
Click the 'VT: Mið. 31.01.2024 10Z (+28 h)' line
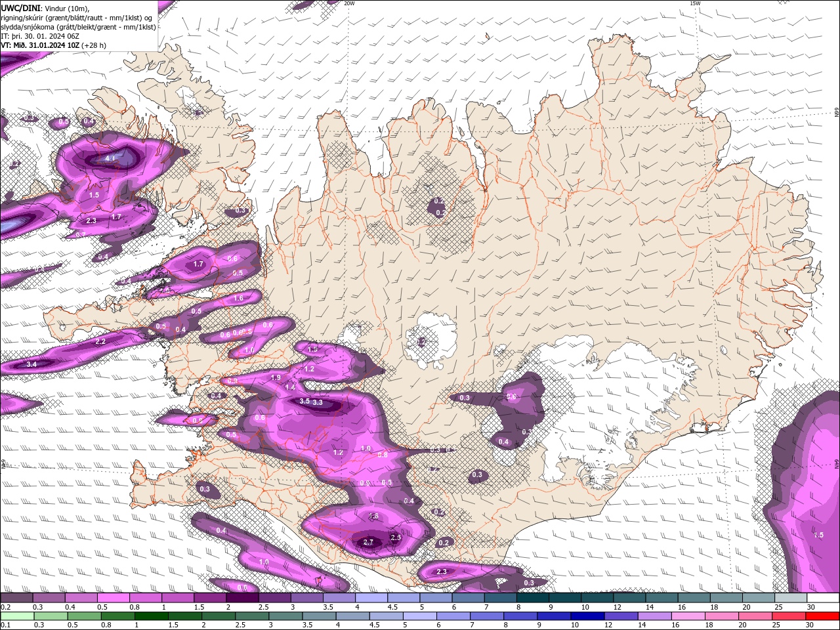(x=53, y=45)
